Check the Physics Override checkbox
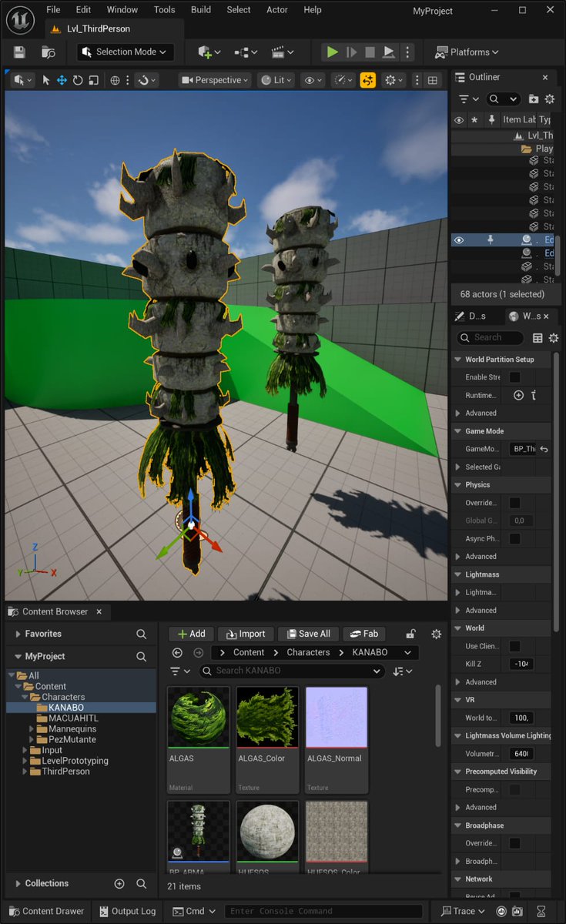The image size is (566, 924). click(515, 503)
